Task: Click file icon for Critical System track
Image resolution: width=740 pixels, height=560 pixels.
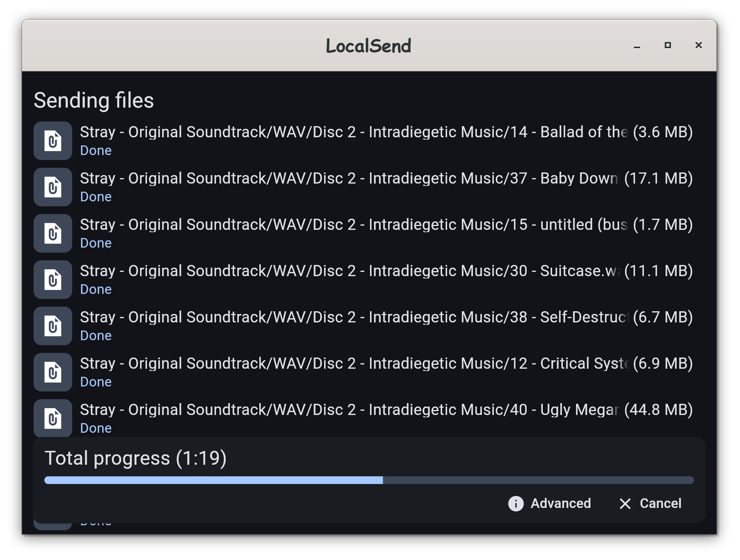Action: tap(53, 372)
